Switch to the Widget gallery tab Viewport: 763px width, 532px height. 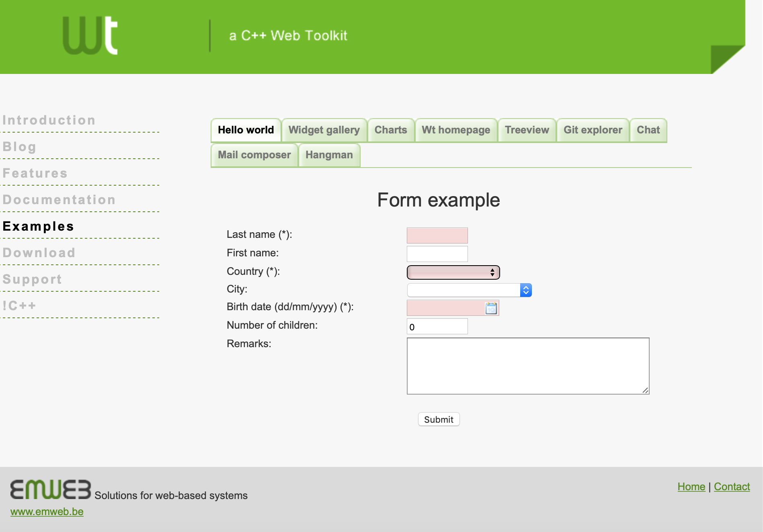324,130
